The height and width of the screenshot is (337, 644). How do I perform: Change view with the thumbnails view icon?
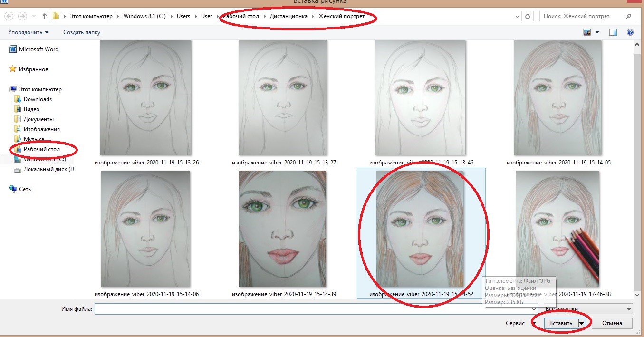coord(587,32)
